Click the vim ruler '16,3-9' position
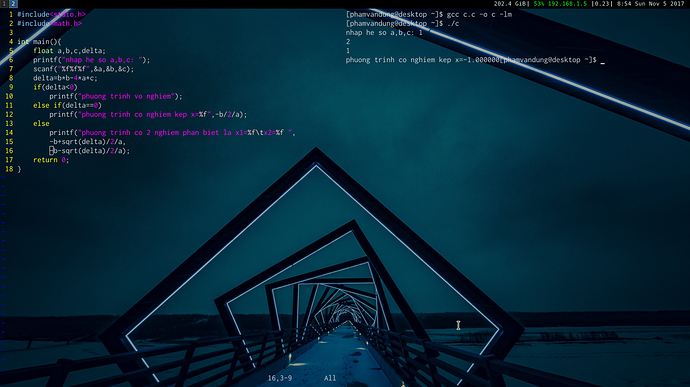 (x=280, y=378)
